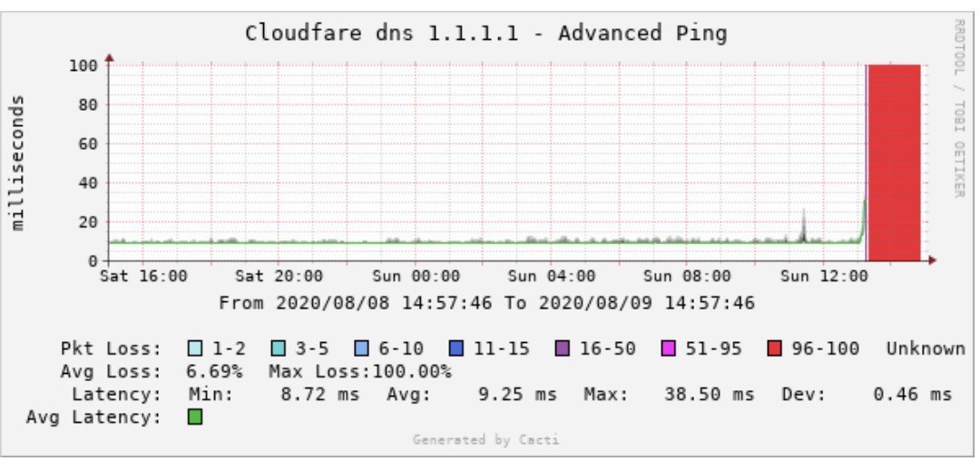Click the 'Sun 00:00' x-axis label

[416, 276]
